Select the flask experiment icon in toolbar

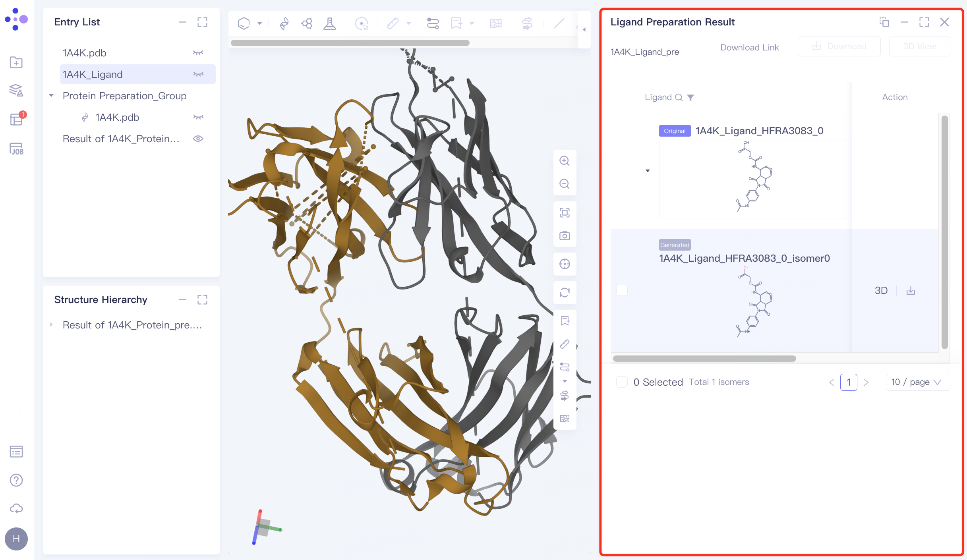pyautogui.click(x=330, y=23)
